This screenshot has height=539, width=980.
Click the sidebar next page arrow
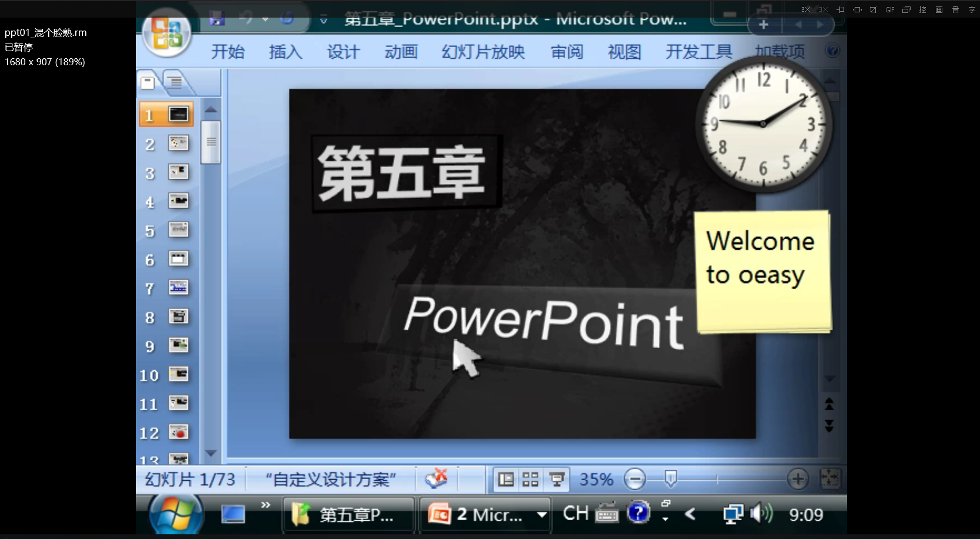pyautogui.click(x=819, y=25)
